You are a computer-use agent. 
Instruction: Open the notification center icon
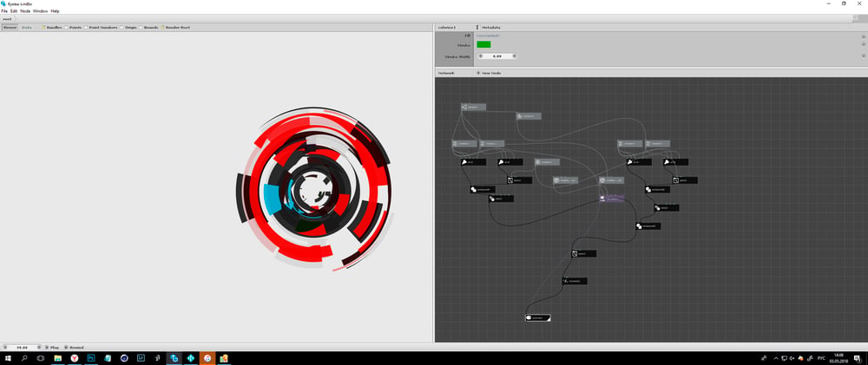pos(856,358)
